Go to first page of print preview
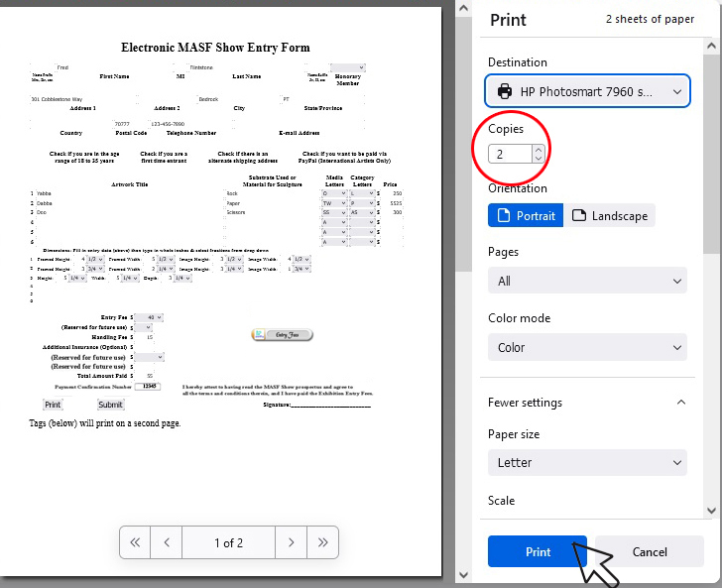The height and width of the screenshot is (588, 722). tap(136, 542)
